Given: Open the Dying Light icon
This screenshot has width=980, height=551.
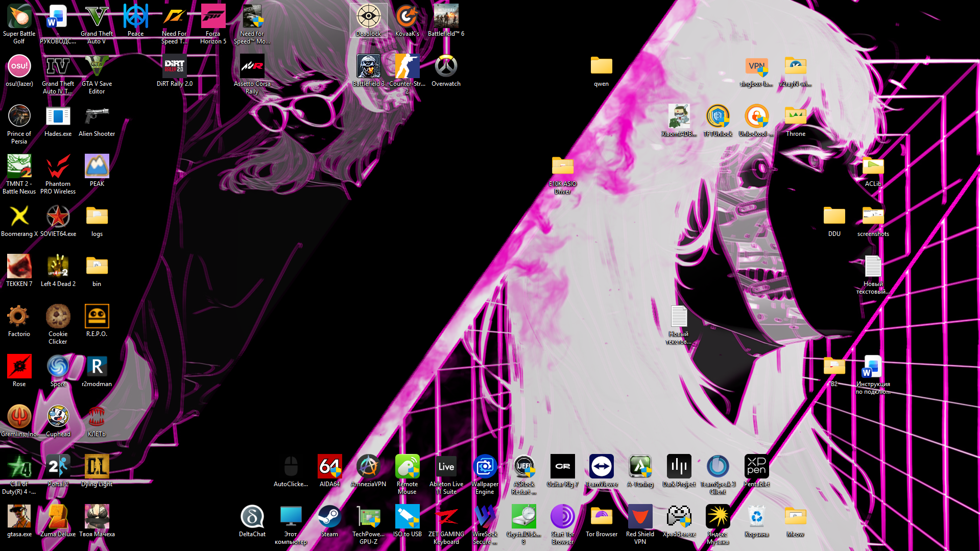Looking at the screenshot, I should 97,471.
